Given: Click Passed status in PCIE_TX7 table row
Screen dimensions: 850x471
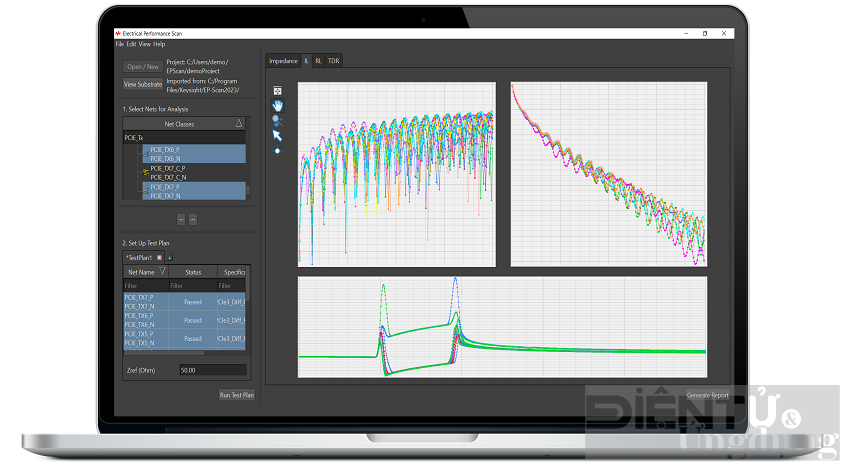Looking at the screenshot, I should tap(193, 302).
